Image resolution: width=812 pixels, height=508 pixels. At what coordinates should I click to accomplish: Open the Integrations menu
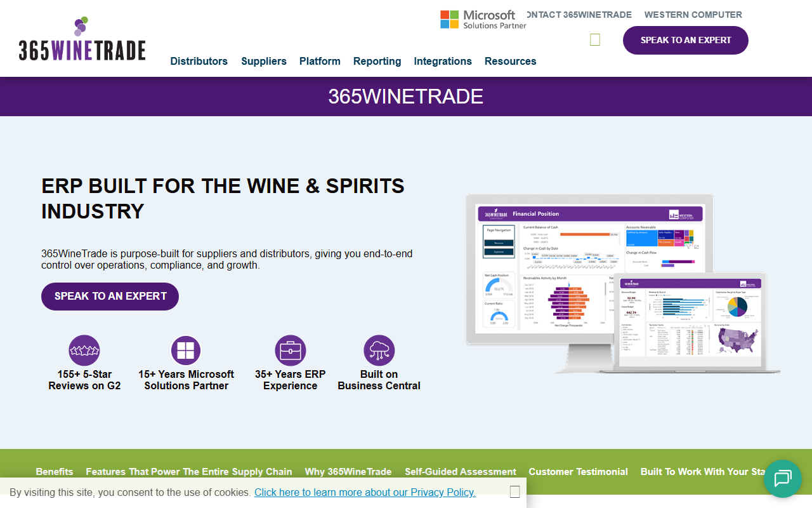pos(443,61)
